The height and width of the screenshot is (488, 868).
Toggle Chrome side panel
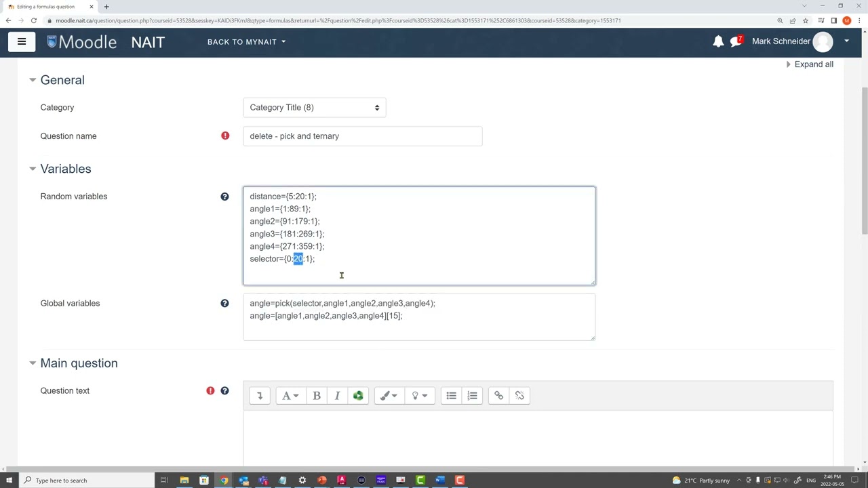click(x=833, y=20)
